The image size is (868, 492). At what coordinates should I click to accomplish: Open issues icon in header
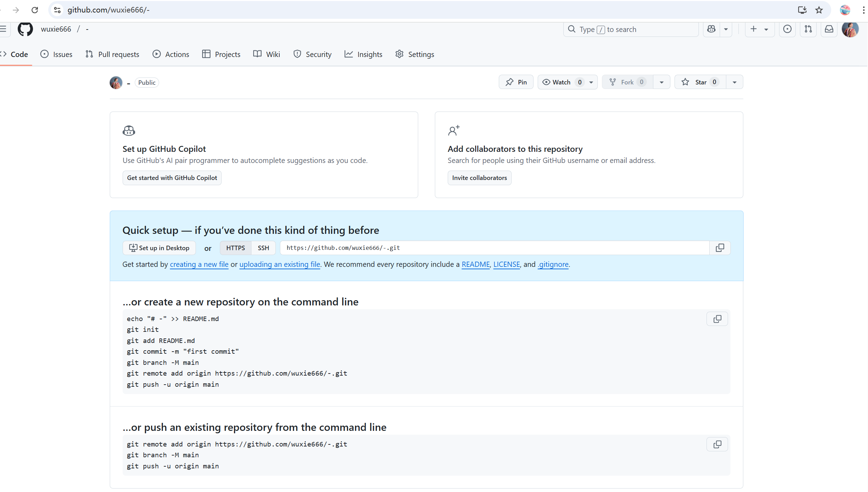(x=787, y=29)
